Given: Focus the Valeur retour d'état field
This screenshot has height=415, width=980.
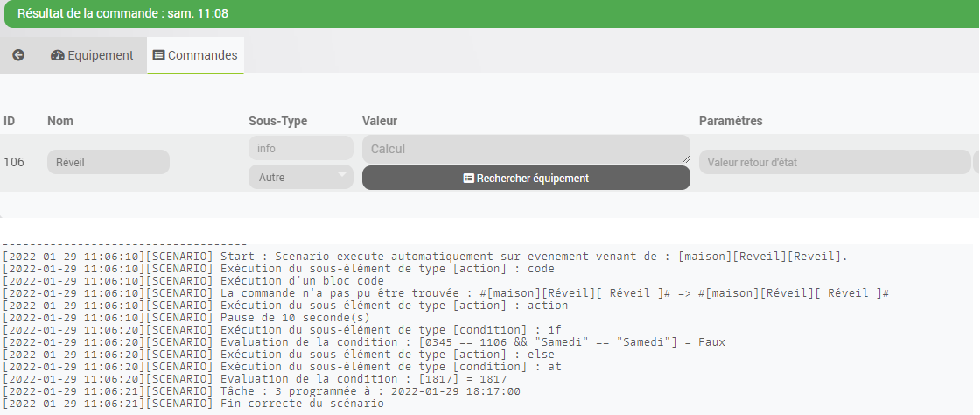Looking at the screenshot, I should (835, 162).
